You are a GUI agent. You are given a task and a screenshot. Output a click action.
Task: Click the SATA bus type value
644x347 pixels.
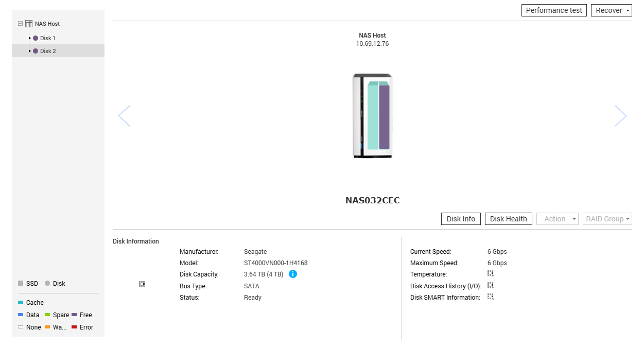pos(252,286)
